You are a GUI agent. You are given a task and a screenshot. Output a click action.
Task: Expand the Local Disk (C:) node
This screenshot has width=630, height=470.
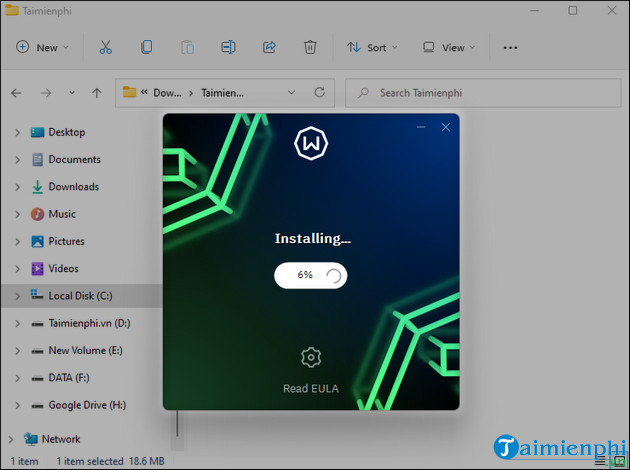tap(17, 296)
